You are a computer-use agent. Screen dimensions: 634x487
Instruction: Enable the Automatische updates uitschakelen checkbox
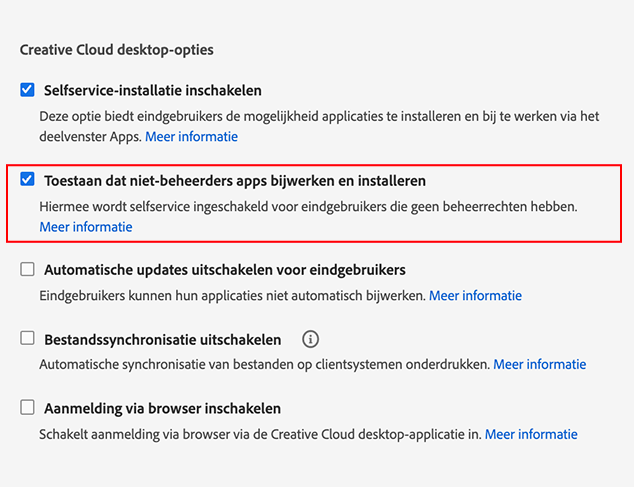point(28,270)
